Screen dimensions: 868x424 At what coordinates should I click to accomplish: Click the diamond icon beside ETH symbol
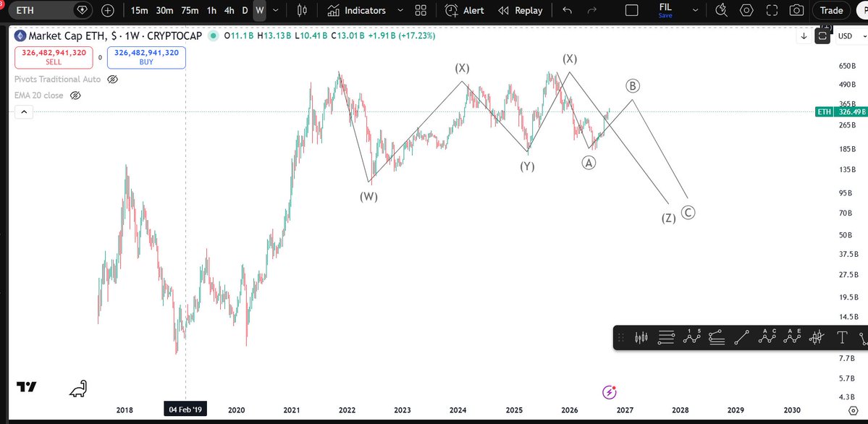coord(82,10)
